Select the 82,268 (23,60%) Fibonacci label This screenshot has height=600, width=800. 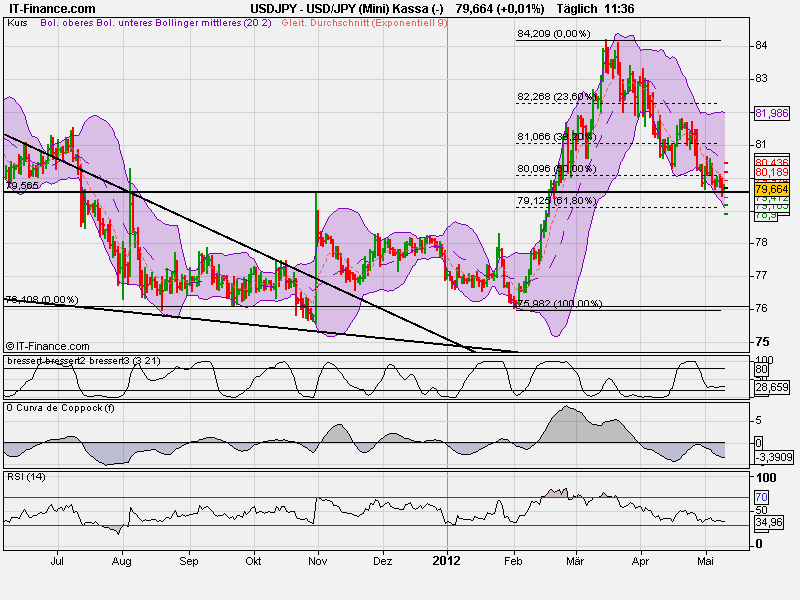[556, 96]
